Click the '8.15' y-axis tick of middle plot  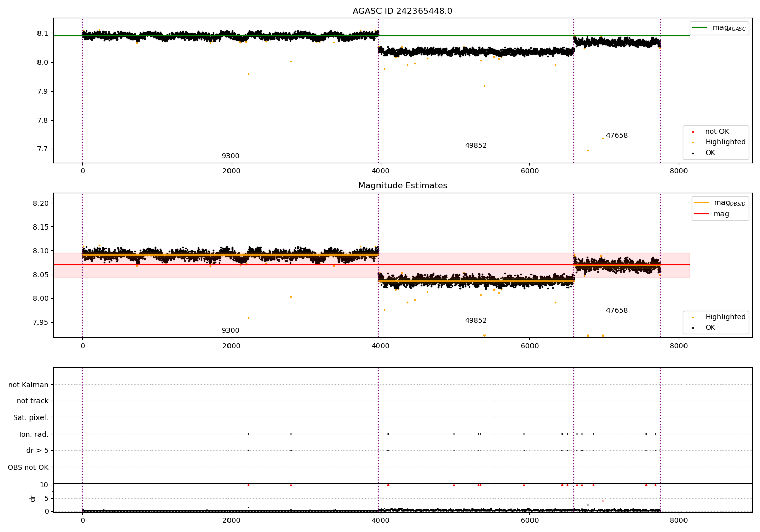pos(41,227)
